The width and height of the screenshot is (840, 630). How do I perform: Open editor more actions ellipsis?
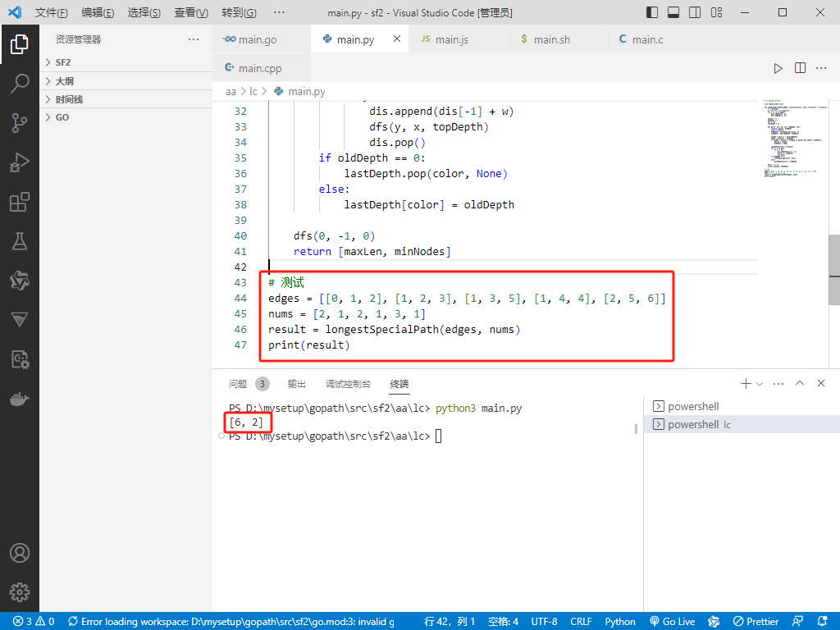821,68
